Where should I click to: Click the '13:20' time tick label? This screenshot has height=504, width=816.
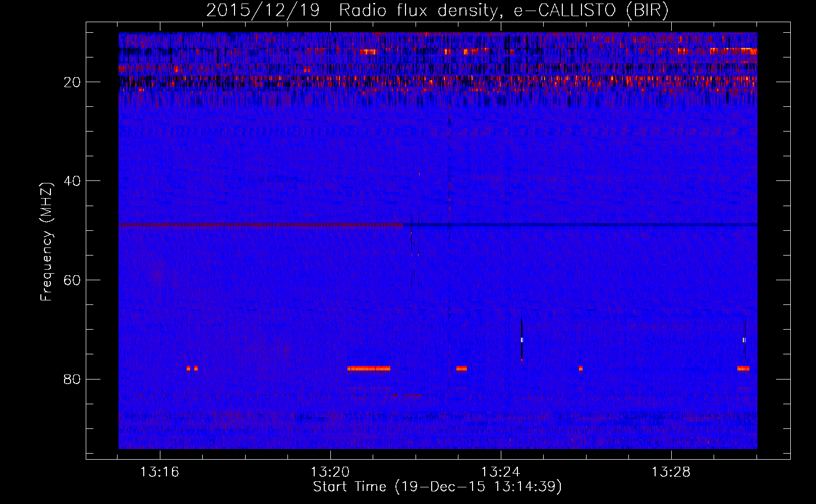(x=330, y=472)
